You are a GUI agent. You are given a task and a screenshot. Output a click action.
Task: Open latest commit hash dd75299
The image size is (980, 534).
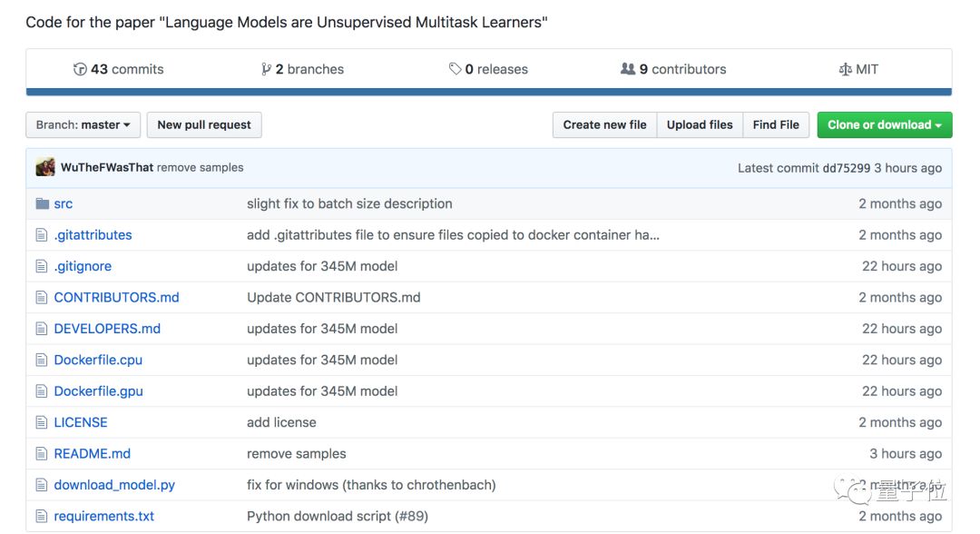click(846, 168)
